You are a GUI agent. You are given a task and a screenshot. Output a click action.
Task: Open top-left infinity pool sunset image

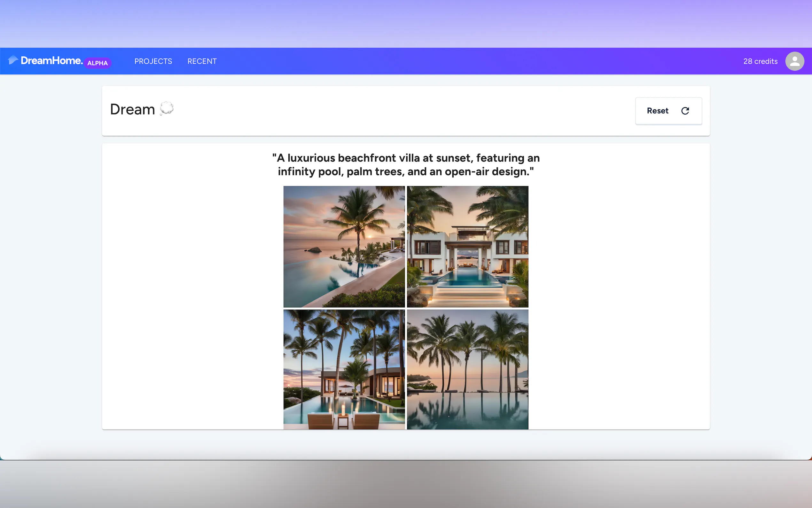pyautogui.click(x=344, y=247)
